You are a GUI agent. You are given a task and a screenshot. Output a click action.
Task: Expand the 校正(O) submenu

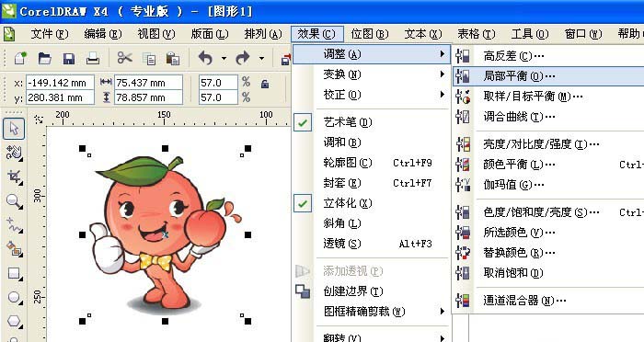click(x=372, y=95)
